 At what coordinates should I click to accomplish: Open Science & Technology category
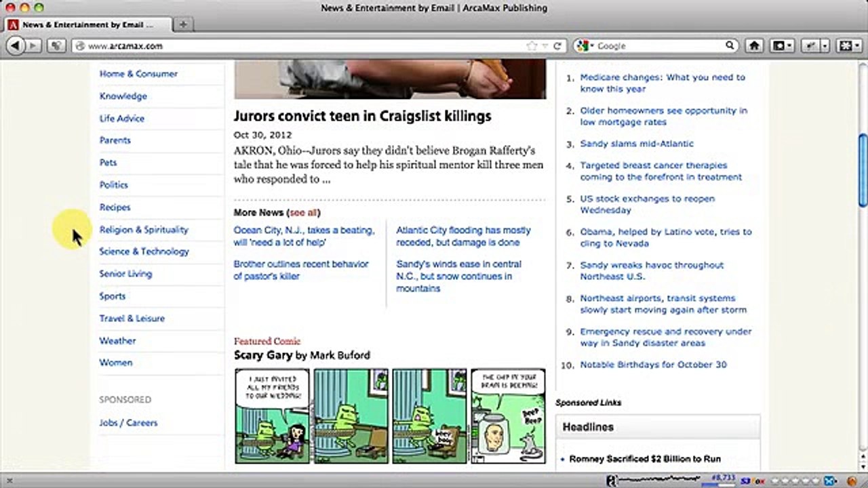[144, 251]
